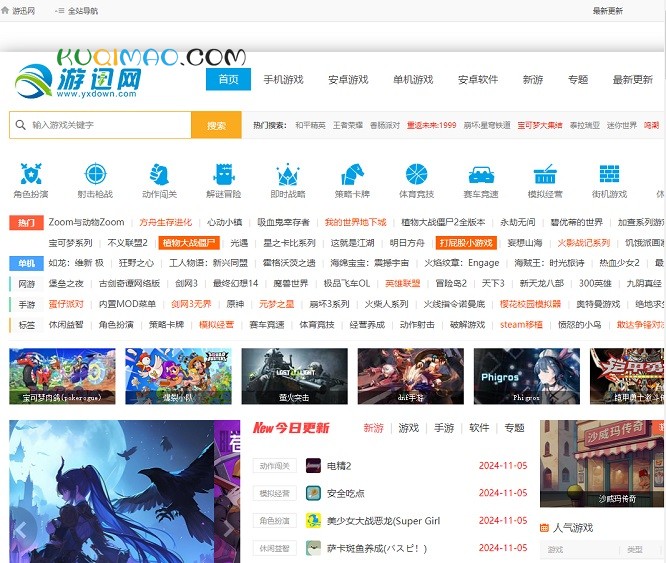This screenshot has width=666, height=563.
Task: Open 安卓游戏 in the main navigation
Action: click(x=348, y=79)
